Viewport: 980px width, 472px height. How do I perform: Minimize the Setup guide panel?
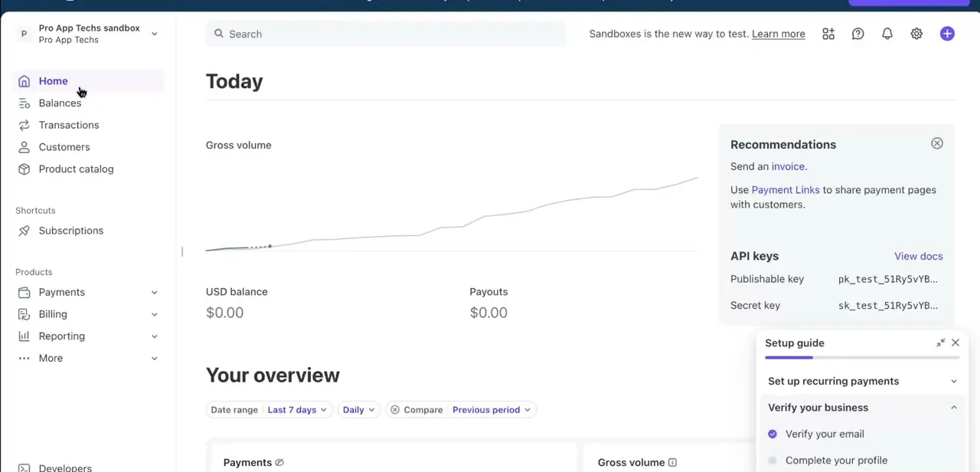[x=940, y=343]
